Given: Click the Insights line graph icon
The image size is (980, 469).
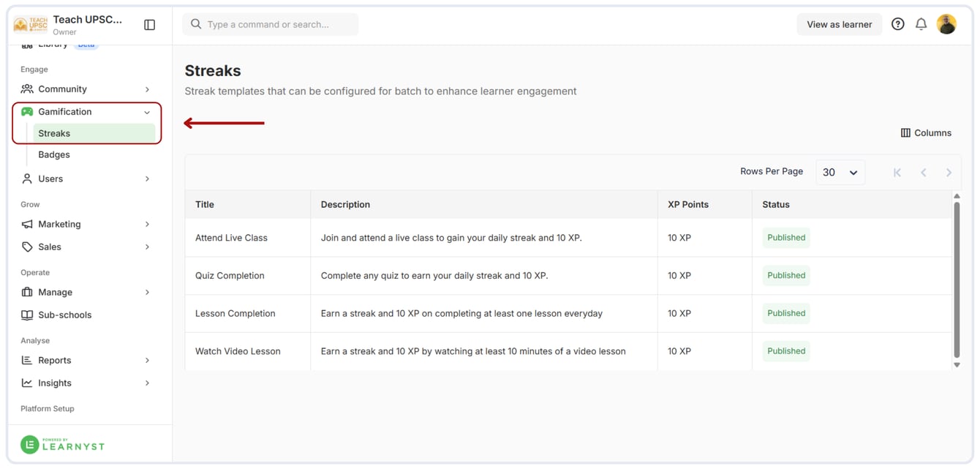Looking at the screenshot, I should coord(27,383).
